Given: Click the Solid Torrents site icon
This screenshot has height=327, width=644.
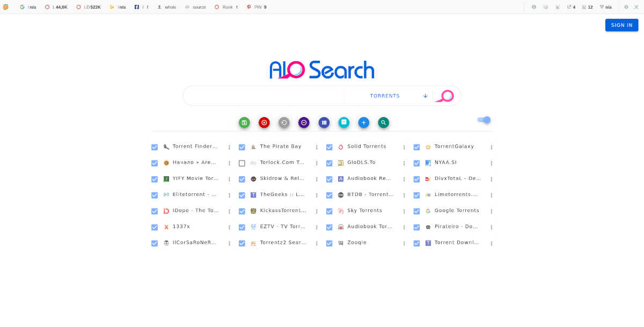Looking at the screenshot, I should 341,147.
